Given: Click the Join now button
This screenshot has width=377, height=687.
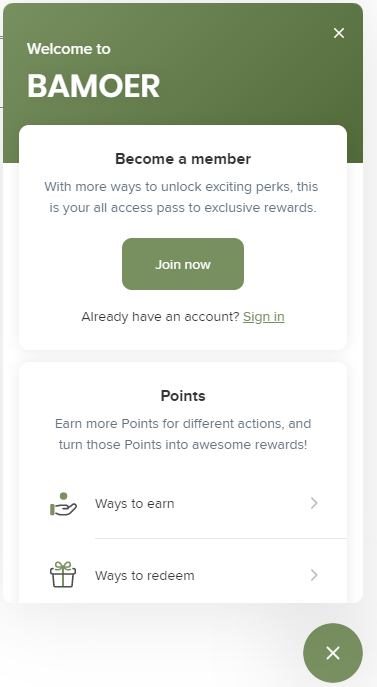Looking at the screenshot, I should coord(183,264).
